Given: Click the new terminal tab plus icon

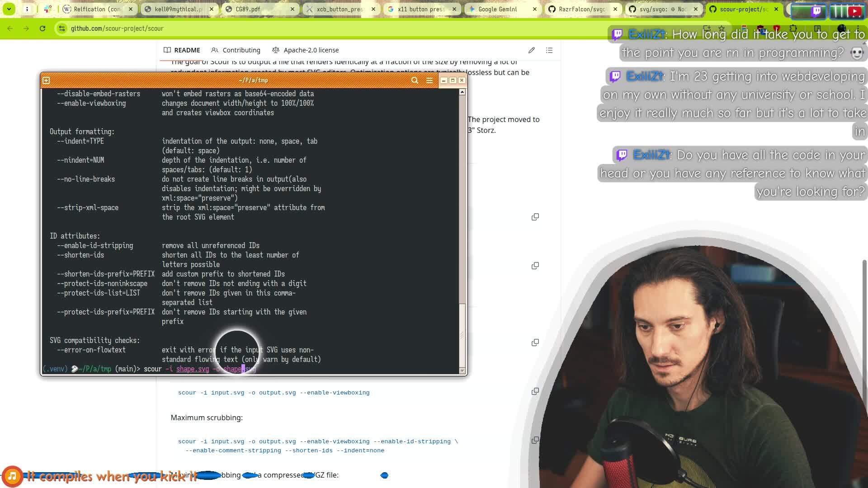Looking at the screenshot, I should point(46,80).
